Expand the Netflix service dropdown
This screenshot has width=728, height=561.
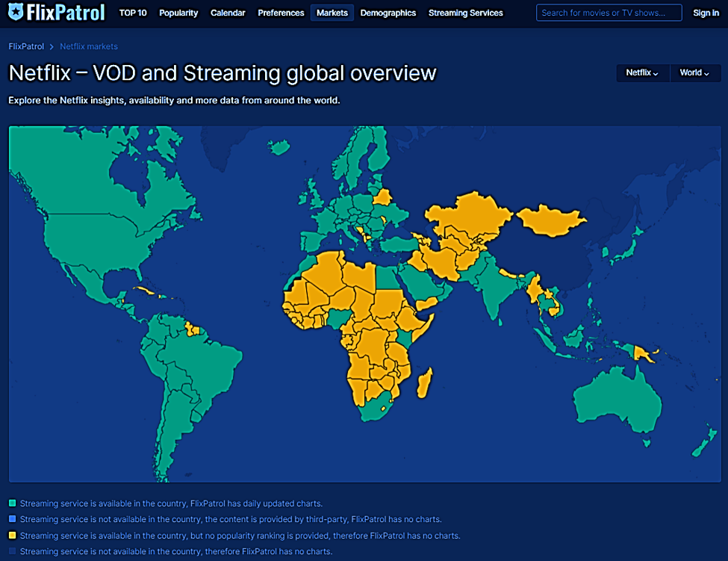pyautogui.click(x=643, y=73)
